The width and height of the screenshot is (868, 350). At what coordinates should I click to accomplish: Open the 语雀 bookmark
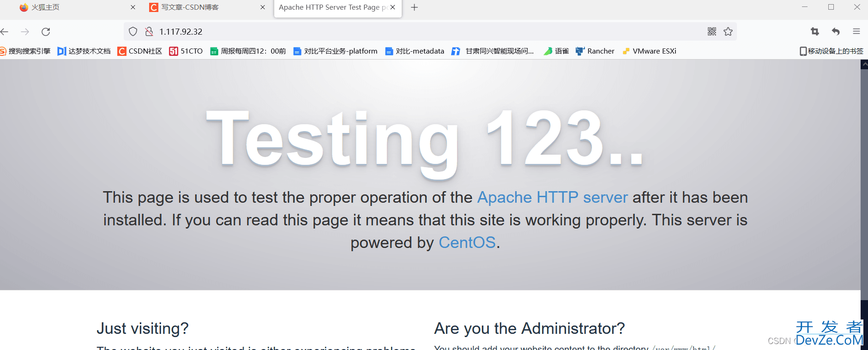(556, 51)
